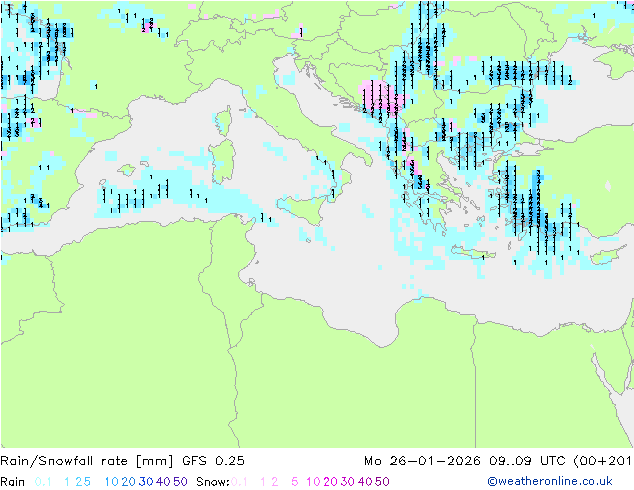Click the 'Rain' legend label

coord(13,482)
